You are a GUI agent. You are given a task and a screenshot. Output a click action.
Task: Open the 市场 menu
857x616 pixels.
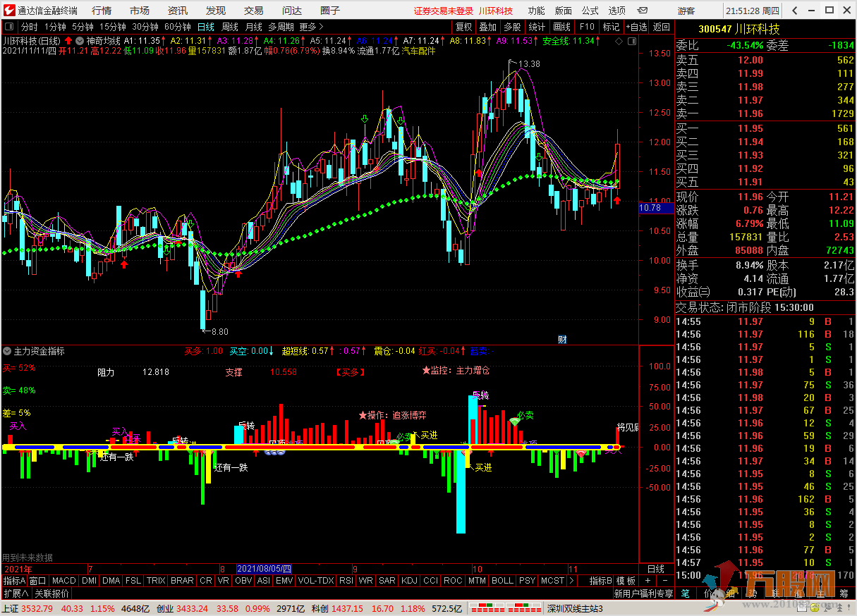click(x=140, y=11)
